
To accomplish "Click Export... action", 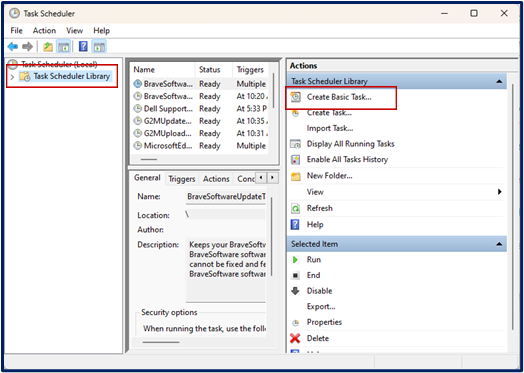I will [321, 307].
